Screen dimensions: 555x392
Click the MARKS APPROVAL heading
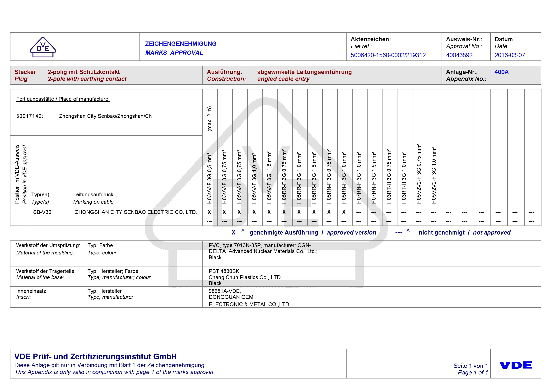point(174,53)
